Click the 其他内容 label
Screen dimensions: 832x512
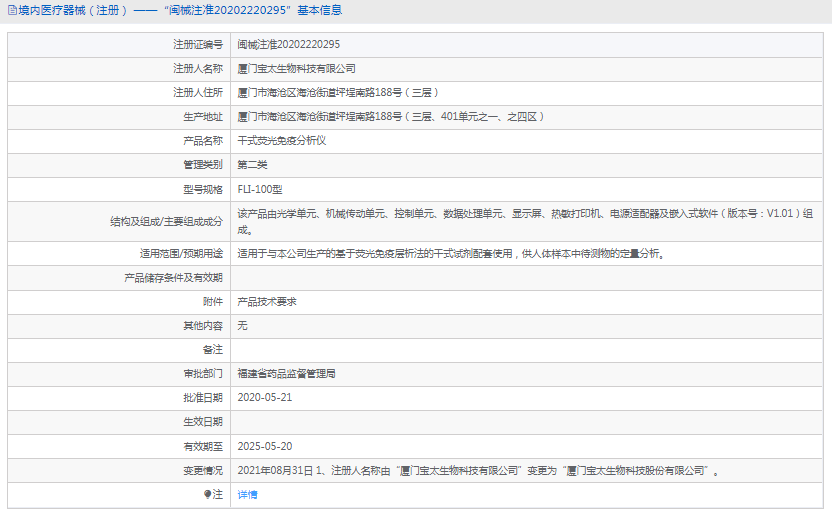203,326
